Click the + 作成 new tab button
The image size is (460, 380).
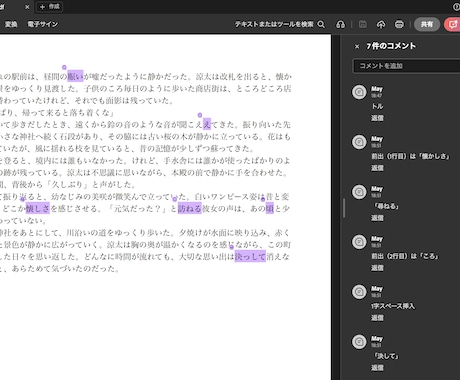[49, 7]
